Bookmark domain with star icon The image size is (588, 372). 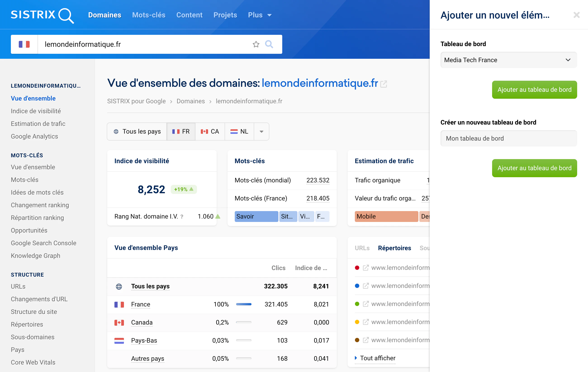(256, 44)
